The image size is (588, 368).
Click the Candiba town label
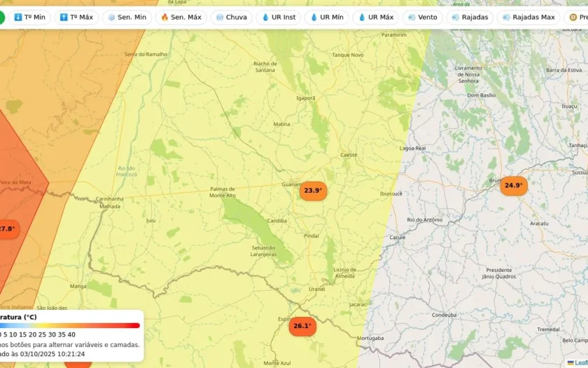(x=277, y=221)
